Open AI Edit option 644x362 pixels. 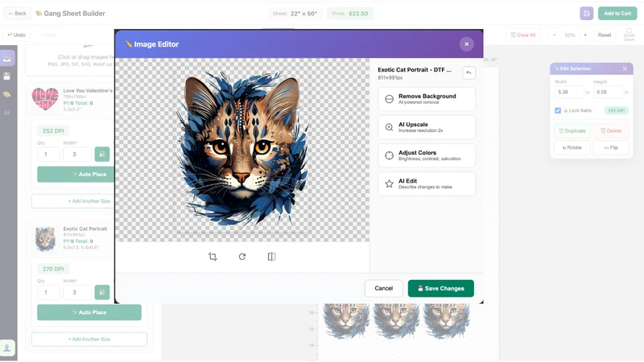427,183
